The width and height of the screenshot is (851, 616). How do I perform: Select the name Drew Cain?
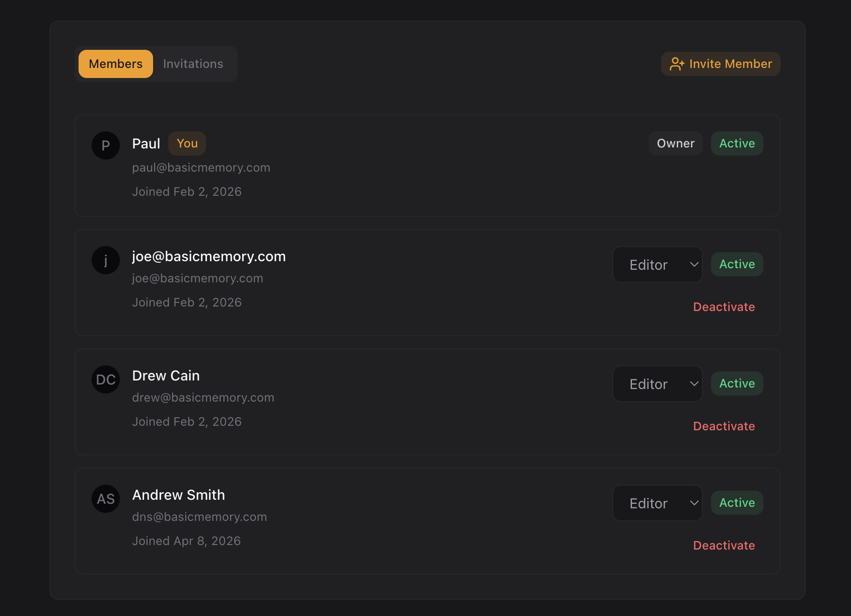[166, 376]
